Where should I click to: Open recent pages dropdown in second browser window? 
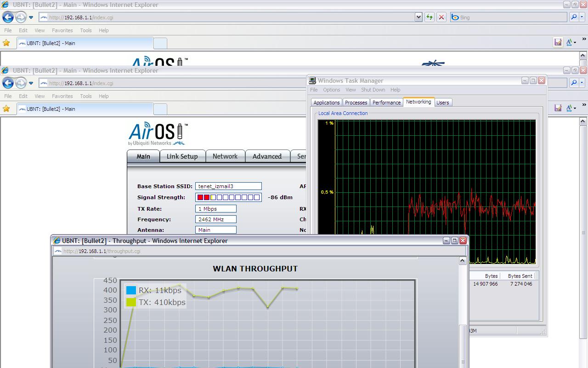pos(31,83)
